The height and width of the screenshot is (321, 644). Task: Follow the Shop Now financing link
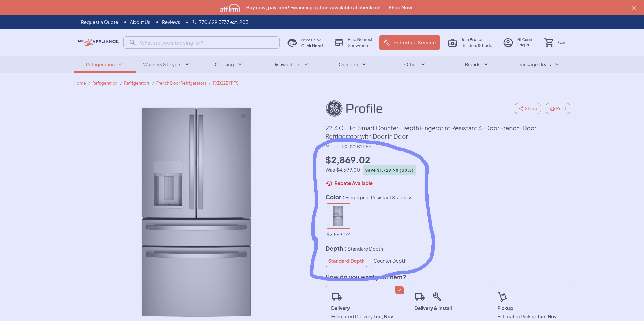[400, 8]
